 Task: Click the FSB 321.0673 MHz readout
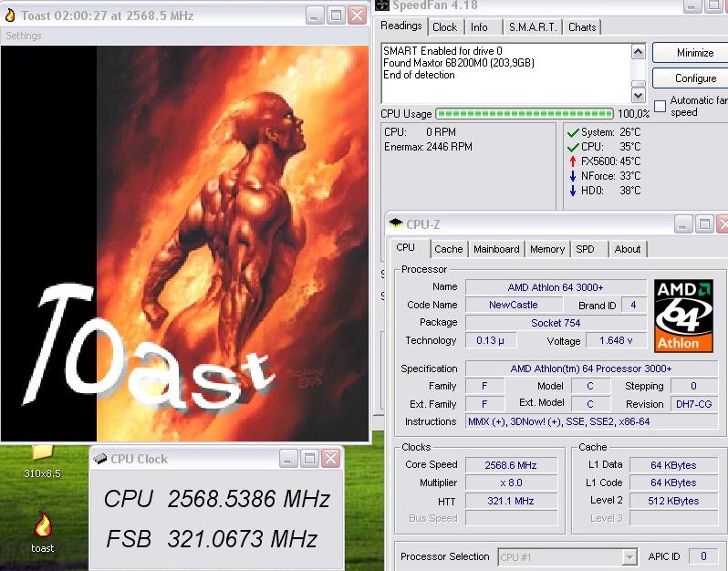click(212, 539)
